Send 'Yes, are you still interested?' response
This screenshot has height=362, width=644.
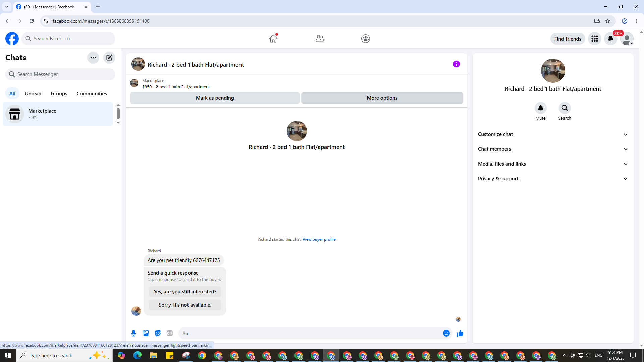pos(185,292)
